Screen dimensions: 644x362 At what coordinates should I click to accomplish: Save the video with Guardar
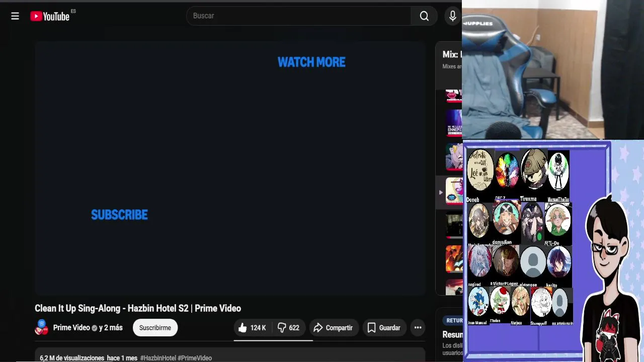[384, 328]
